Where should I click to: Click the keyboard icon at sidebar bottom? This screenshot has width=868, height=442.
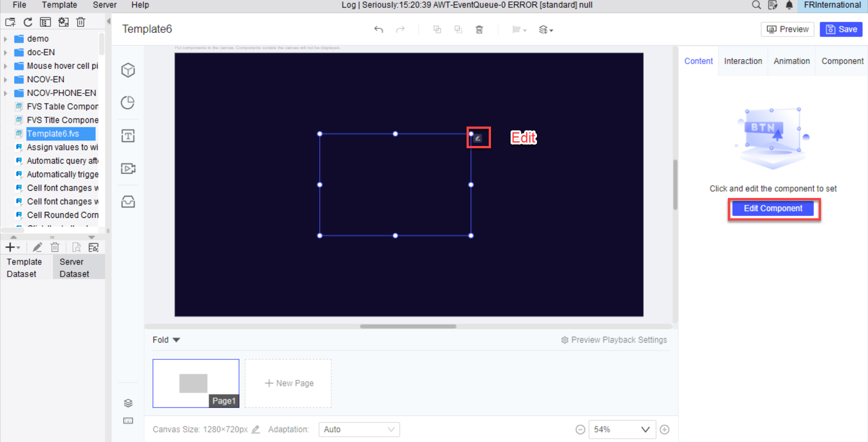click(x=128, y=421)
